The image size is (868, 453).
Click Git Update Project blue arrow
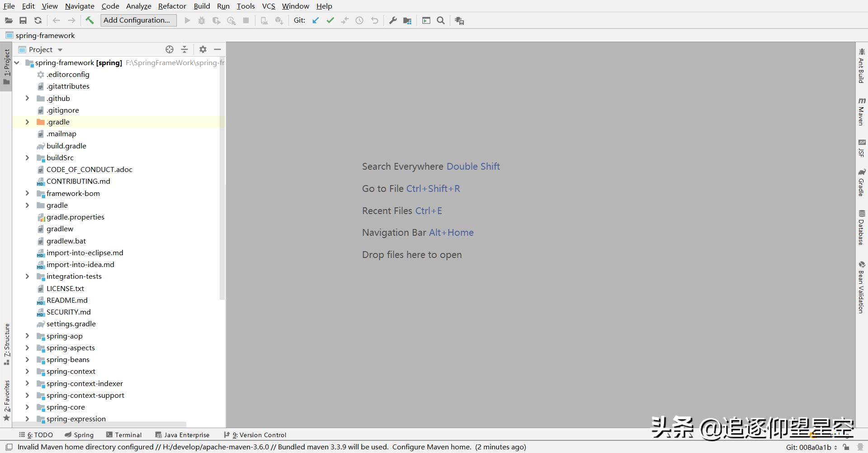(316, 20)
